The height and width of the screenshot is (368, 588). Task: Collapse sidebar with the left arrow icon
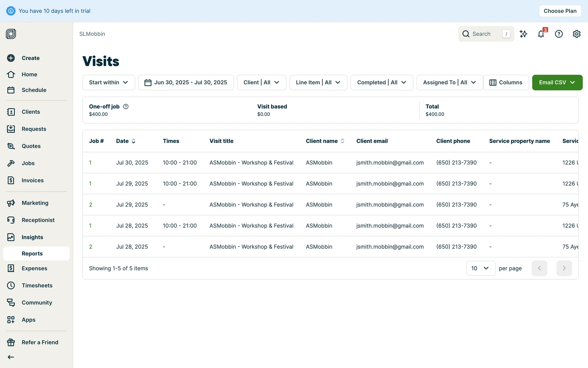(x=11, y=357)
